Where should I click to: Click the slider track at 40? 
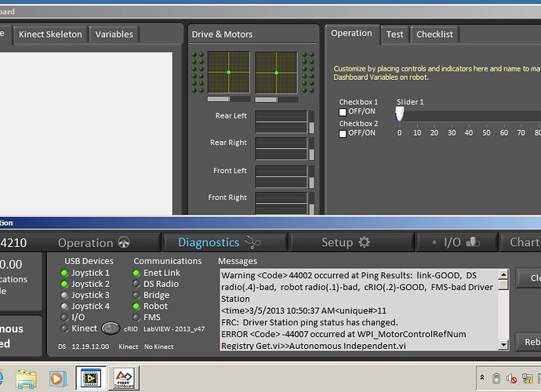pos(469,116)
